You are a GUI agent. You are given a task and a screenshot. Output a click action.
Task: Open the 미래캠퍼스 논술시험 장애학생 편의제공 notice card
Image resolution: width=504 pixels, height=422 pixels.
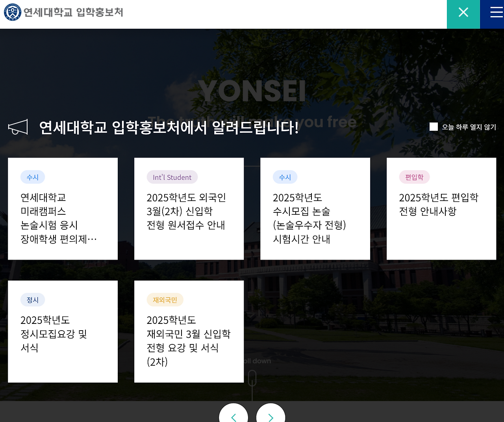63,208
